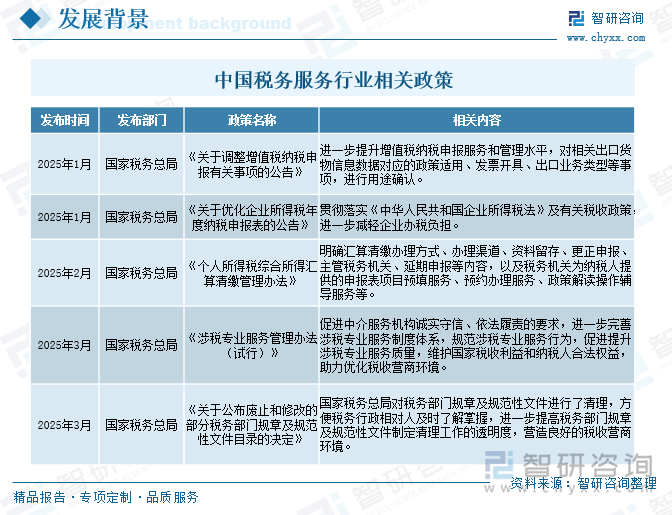672x515 pixels.
Task: Click content starting 明确汇算清缴办理方式
Action: click(x=476, y=273)
